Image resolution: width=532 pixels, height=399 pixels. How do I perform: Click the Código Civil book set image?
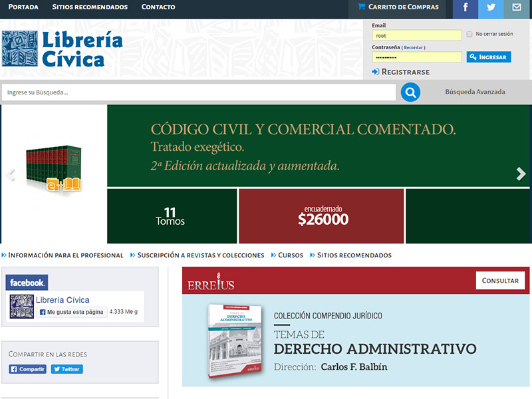(x=54, y=169)
